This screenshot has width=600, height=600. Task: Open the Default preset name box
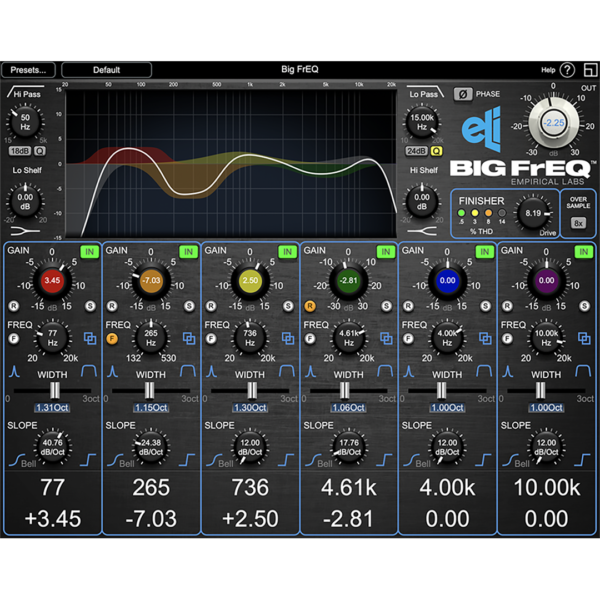[x=106, y=70]
